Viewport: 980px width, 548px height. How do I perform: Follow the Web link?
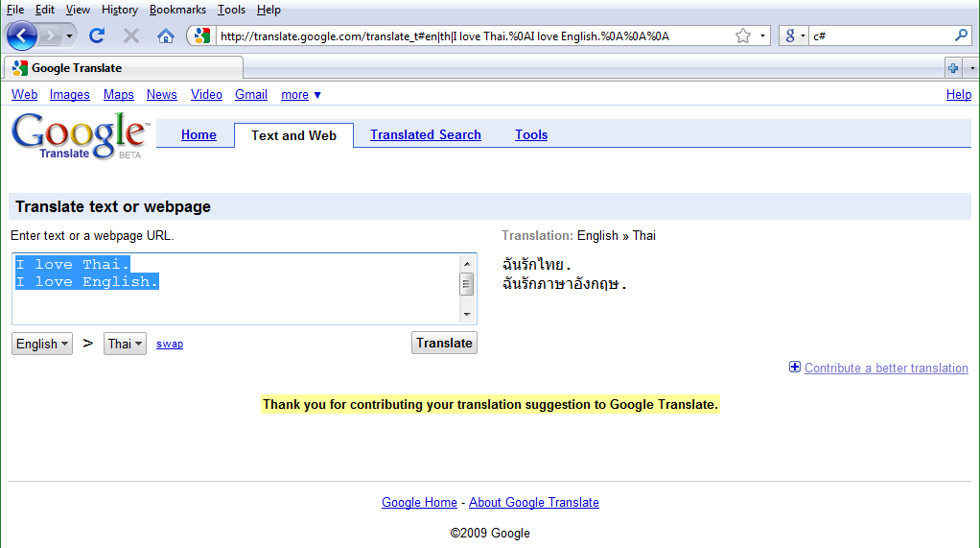(x=24, y=94)
